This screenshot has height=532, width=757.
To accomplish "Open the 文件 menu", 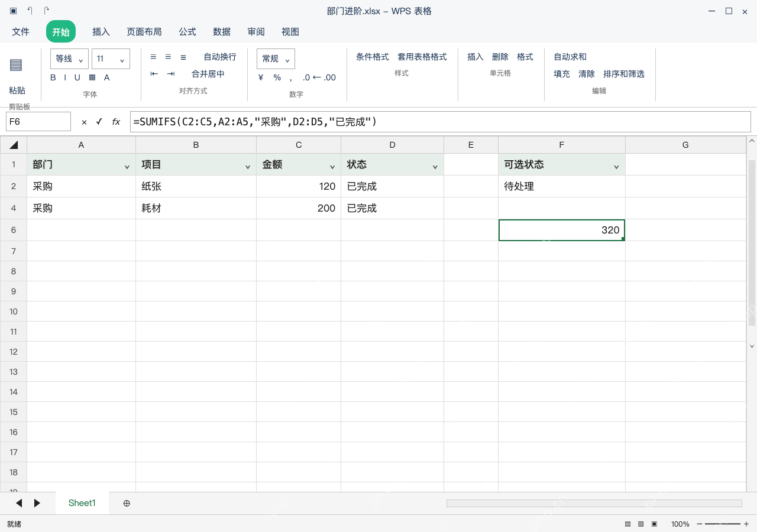I will tap(21, 32).
